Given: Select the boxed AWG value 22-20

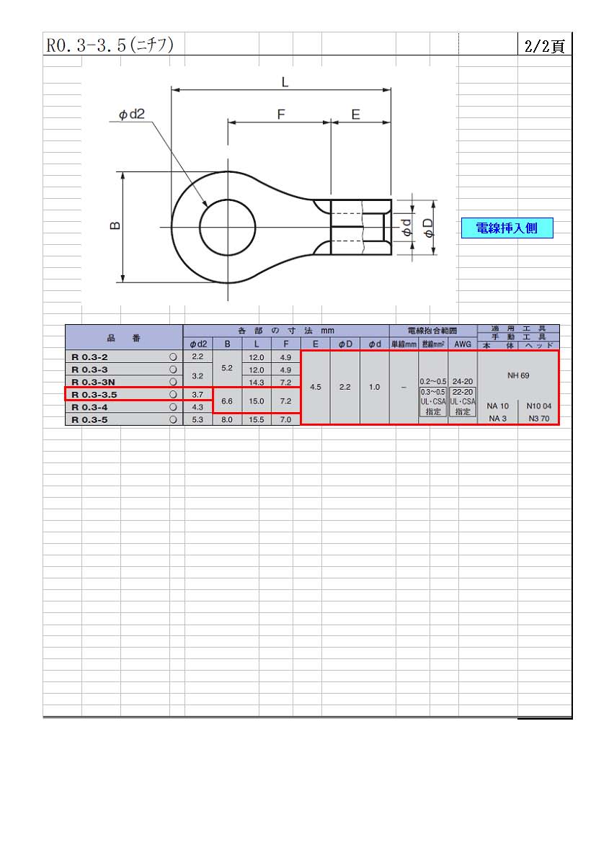Looking at the screenshot, I should (x=462, y=391).
